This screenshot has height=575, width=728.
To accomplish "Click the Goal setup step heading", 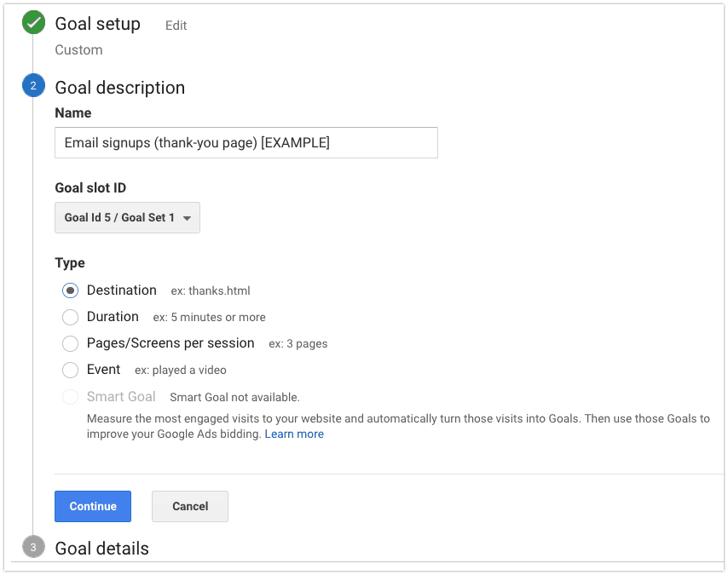I will coord(97,24).
